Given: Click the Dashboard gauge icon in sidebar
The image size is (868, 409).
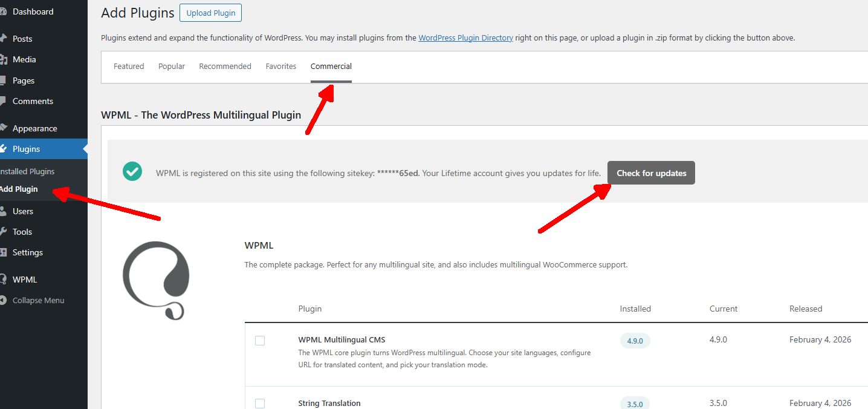Looking at the screenshot, I should (x=2, y=11).
